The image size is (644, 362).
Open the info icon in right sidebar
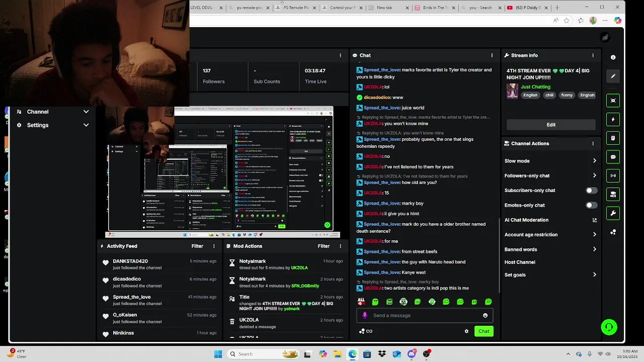[x=613, y=57]
